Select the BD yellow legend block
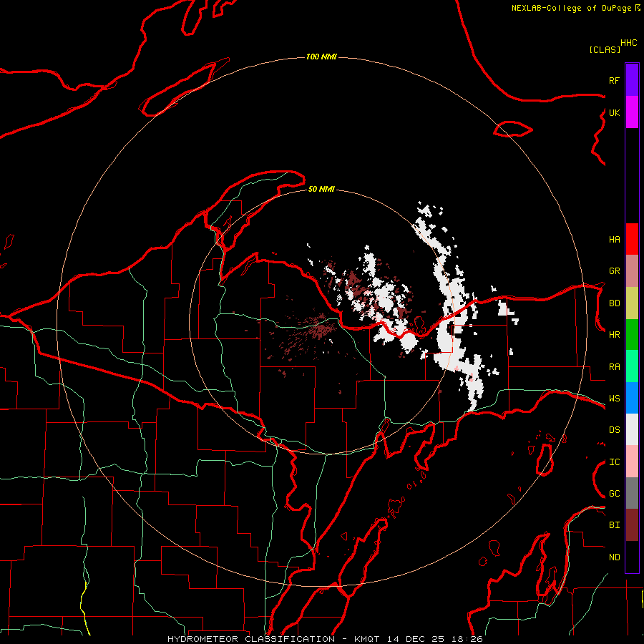This screenshot has width=644, height=644. click(x=632, y=303)
